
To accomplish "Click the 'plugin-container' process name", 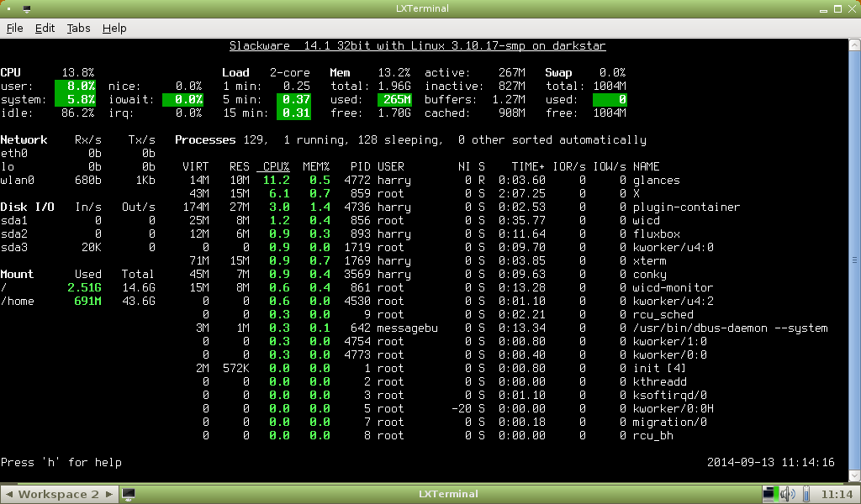I will (x=686, y=207).
